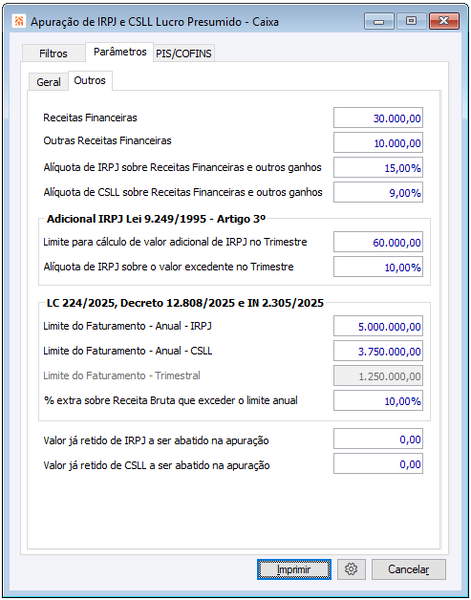Click the 'Receitas Financeiras' label
The image size is (471, 600).
click(90, 117)
